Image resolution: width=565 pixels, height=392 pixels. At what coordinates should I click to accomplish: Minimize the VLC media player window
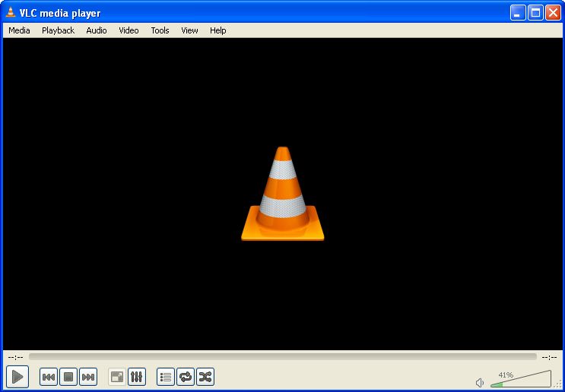pyautogui.click(x=518, y=13)
